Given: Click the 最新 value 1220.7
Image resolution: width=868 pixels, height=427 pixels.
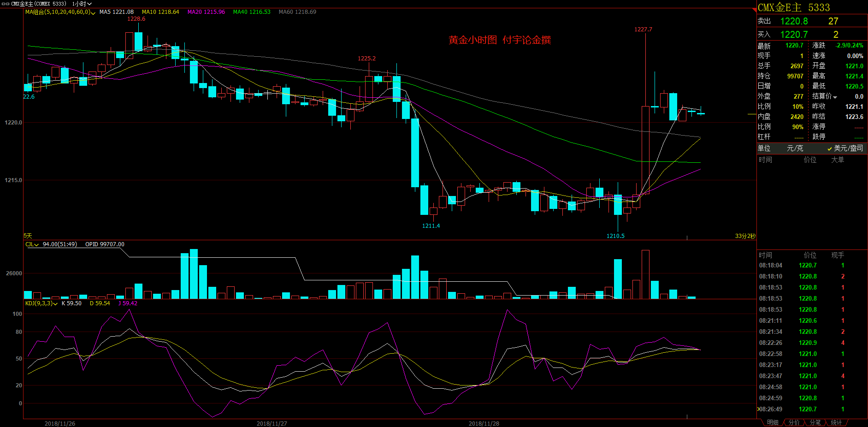Looking at the screenshot, I should pyautogui.click(x=794, y=46).
